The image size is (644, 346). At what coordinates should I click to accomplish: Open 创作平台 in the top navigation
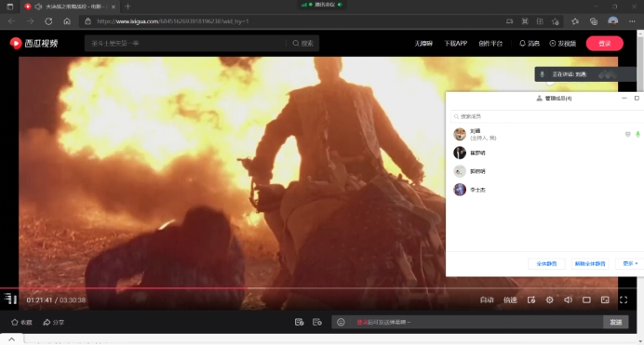(490, 44)
